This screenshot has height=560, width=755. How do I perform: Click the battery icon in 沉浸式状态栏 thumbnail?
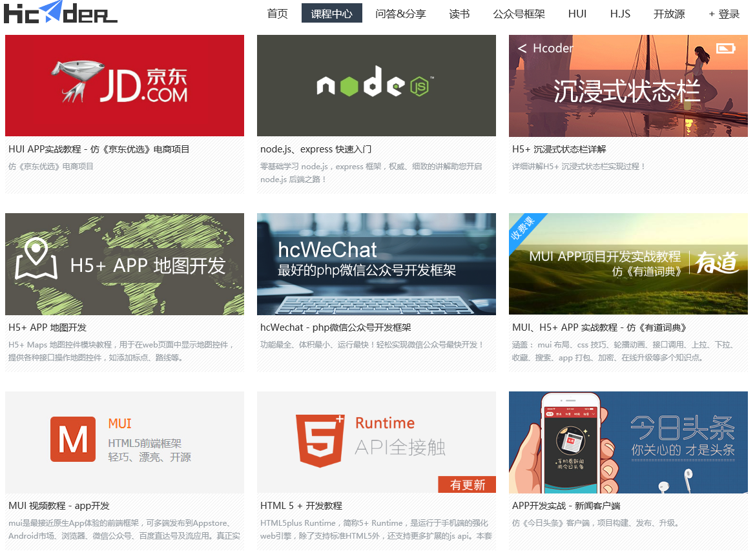726,48
